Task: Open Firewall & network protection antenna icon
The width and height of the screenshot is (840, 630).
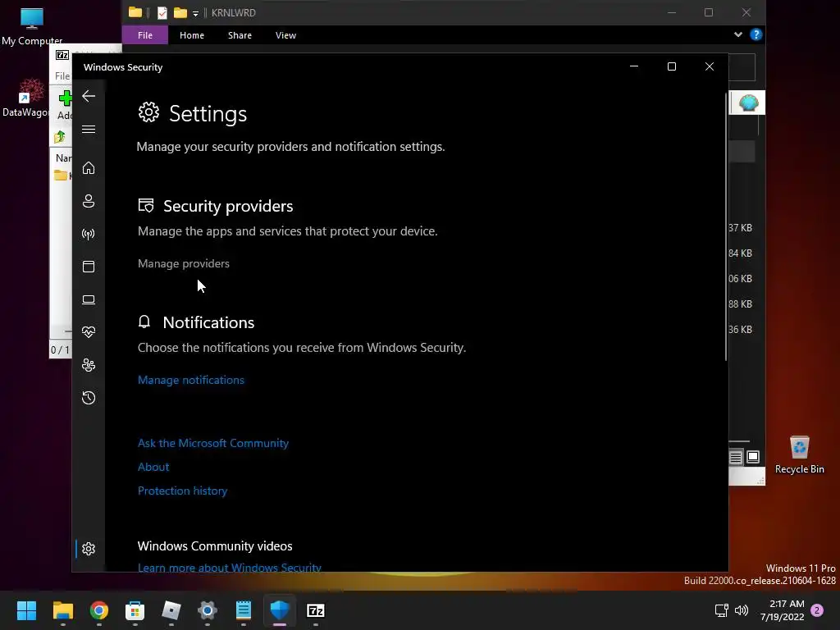Action: pos(89,234)
